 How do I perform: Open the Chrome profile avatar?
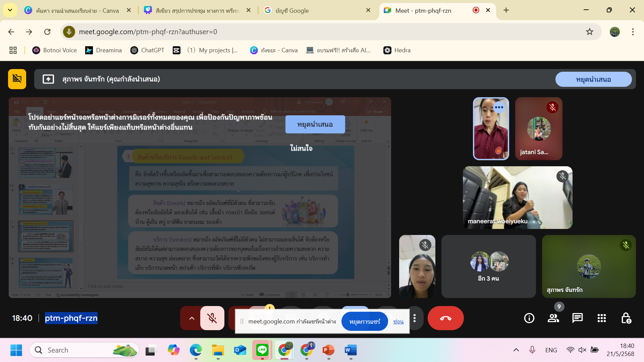[x=615, y=32]
